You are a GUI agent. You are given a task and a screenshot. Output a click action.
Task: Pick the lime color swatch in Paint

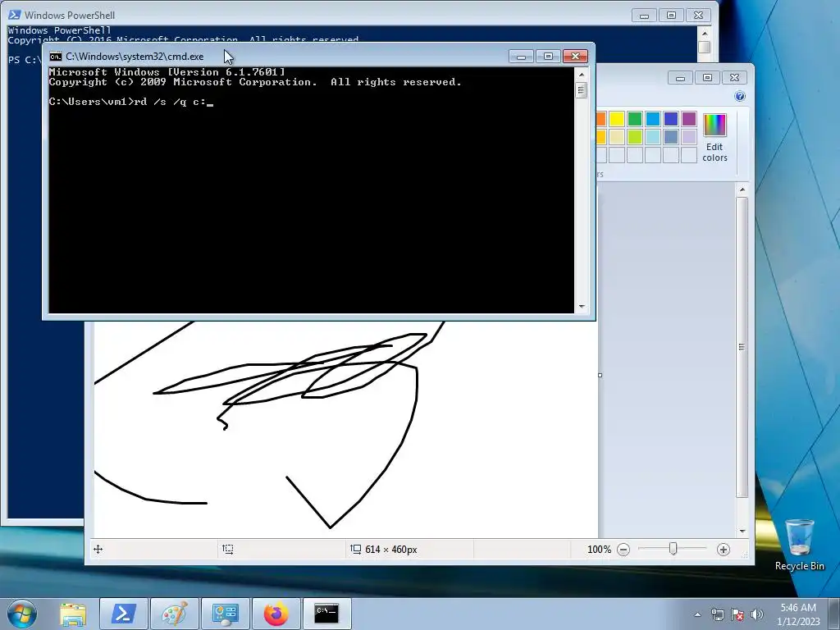click(x=635, y=137)
